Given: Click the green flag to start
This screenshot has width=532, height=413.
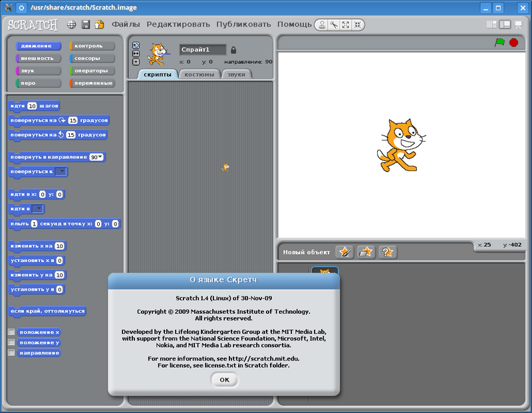Looking at the screenshot, I should 499,43.
